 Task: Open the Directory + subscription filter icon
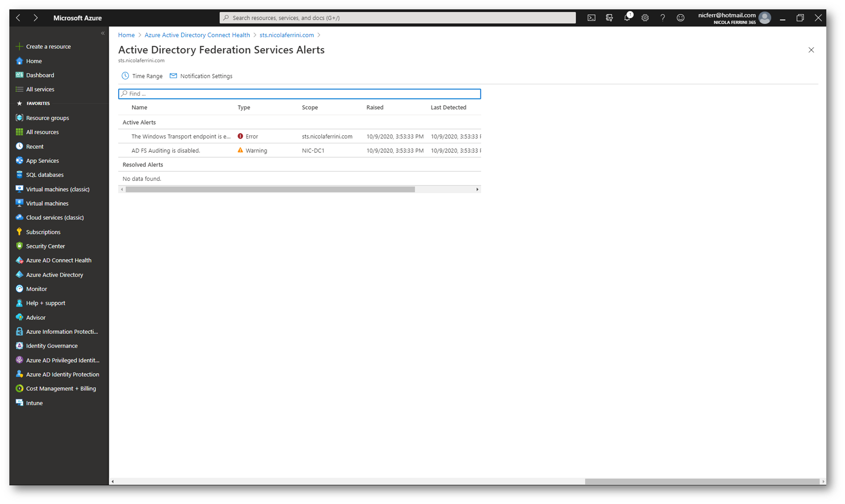pos(609,18)
